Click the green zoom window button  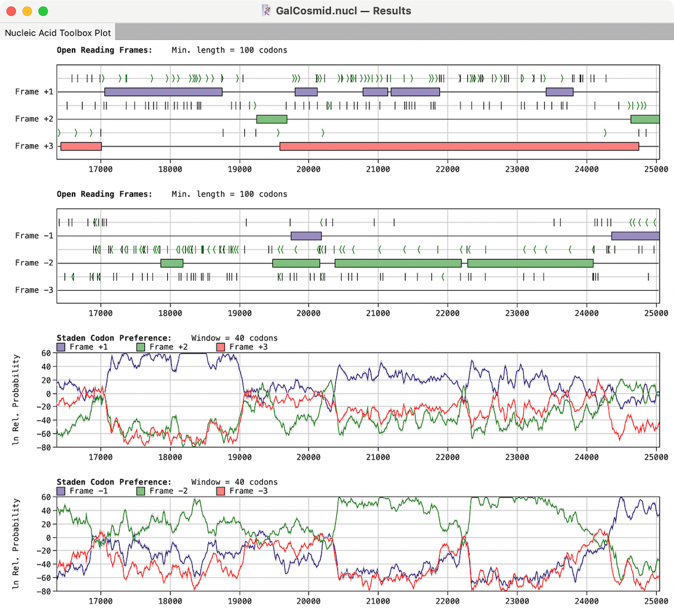(x=43, y=11)
